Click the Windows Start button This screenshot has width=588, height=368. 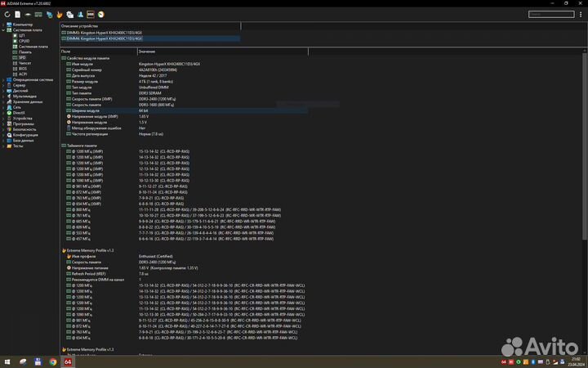point(7,361)
